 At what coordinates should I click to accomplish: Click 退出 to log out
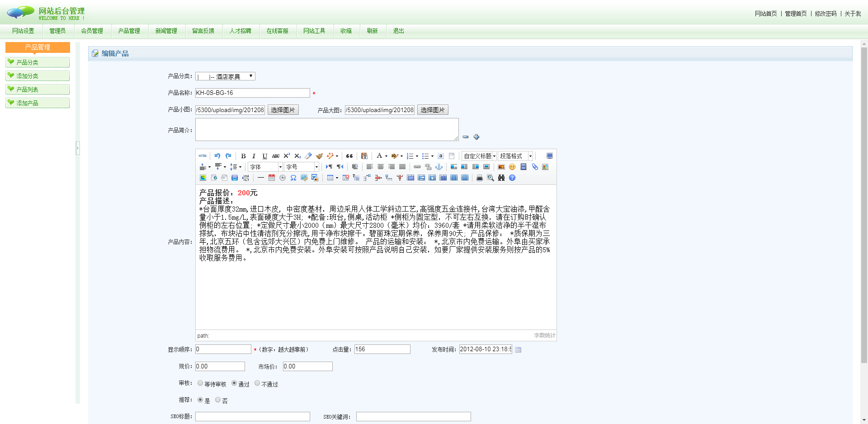[x=398, y=31]
